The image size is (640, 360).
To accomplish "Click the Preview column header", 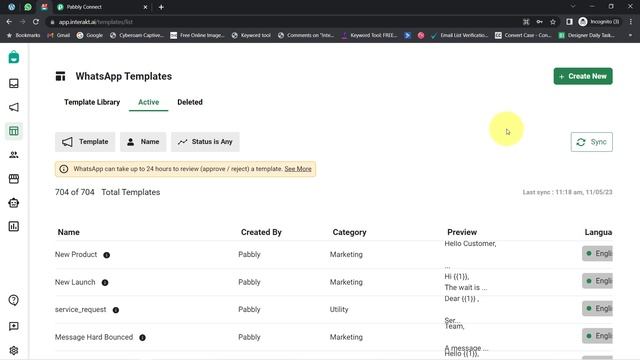I will click(462, 232).
